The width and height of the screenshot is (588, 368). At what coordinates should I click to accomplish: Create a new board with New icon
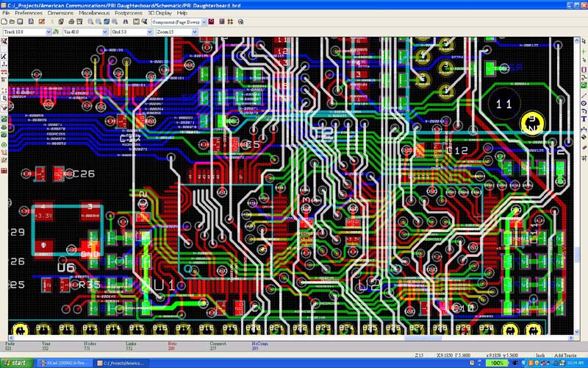click(4, 22)
